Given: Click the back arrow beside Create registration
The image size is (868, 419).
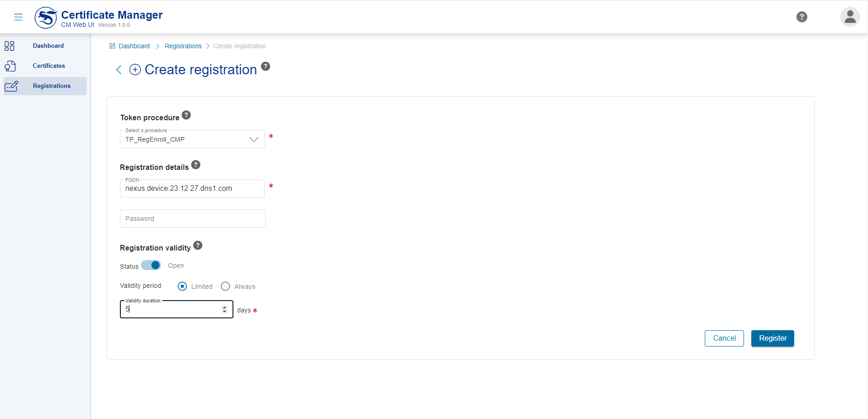Looking at the screenshot, I should pyautogui.click(x=119, y=70).
